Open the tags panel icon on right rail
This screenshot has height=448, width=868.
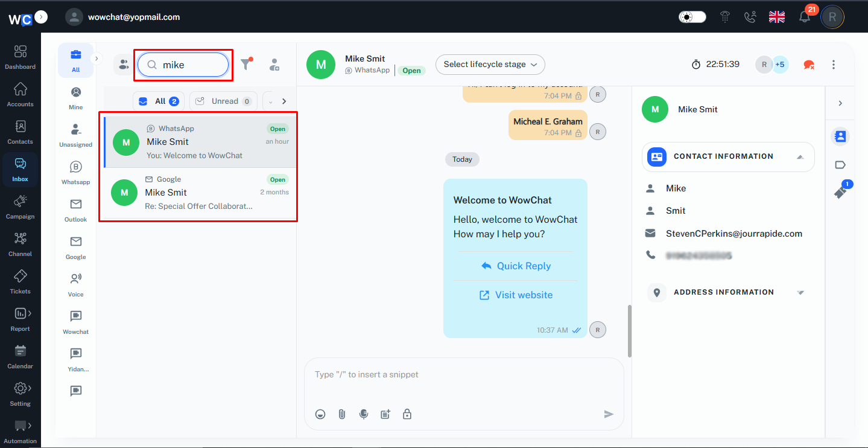pos(840,165)
